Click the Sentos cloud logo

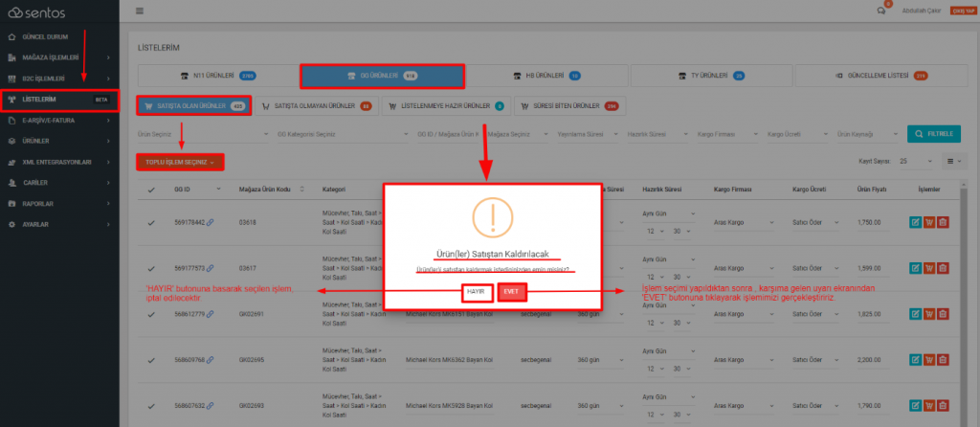click(13, 11)
